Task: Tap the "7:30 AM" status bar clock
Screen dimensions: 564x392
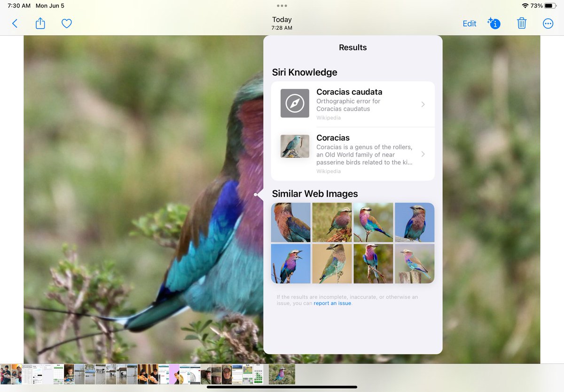Action: (19, 6)
